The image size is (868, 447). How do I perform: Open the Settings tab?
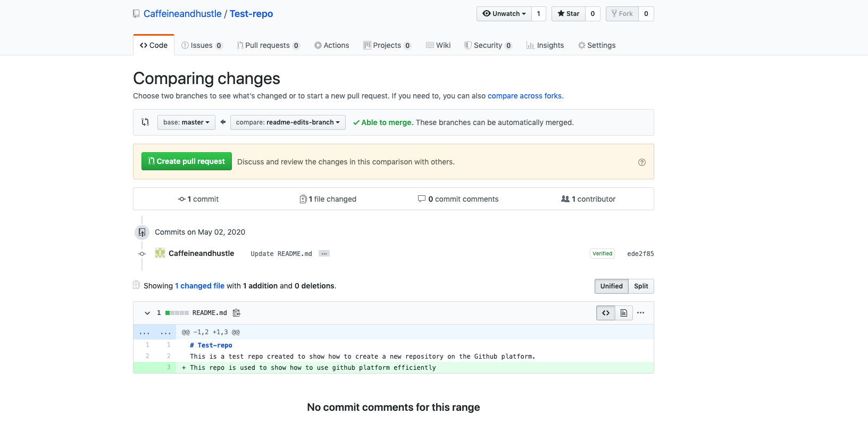click(597, 45)
